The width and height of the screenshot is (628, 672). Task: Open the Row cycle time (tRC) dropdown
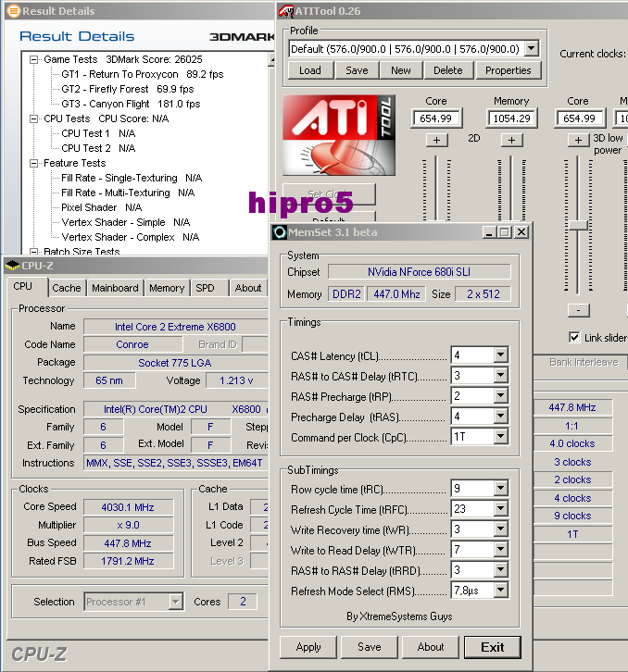point(500,488)
